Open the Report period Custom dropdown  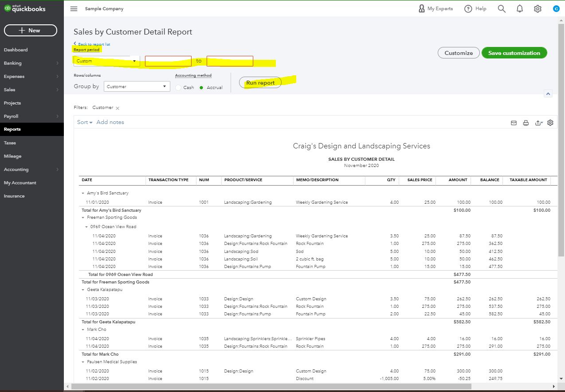click(x=107, y=61)
